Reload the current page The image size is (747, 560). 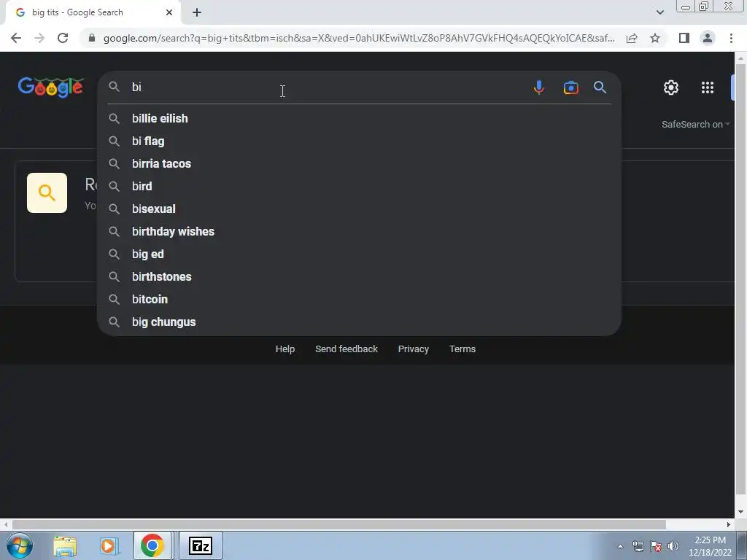[x=63, y=38]
